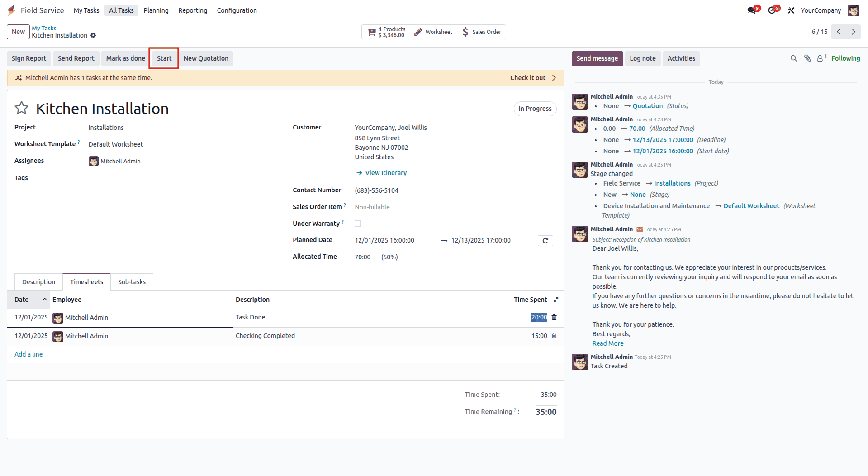Viewport: 868px width, 476px height.
Task: Open the attachments paperclip in the chatter
Action: click(x=807, y=58)
